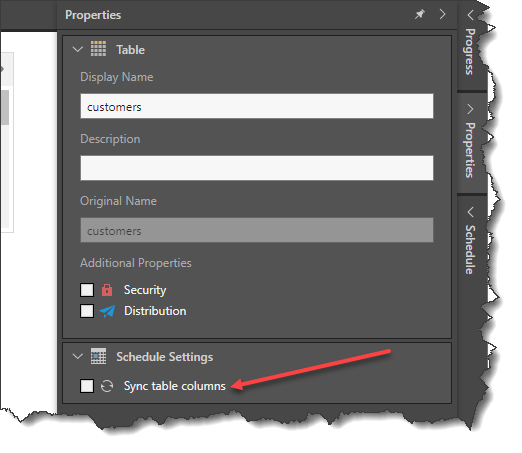Click the greyed Original Name field
Image resolution: width=522 pixels, height=453 pixels.
click(257, 230)
